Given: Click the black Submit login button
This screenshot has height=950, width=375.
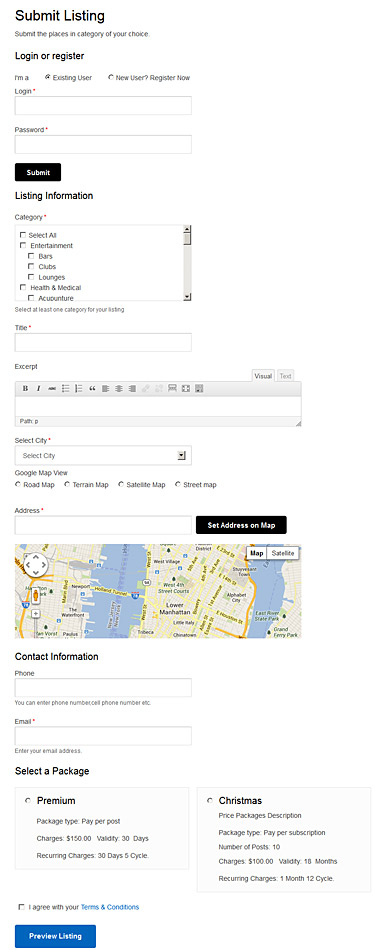Looking at the screenshot, I should click(38, 172).
